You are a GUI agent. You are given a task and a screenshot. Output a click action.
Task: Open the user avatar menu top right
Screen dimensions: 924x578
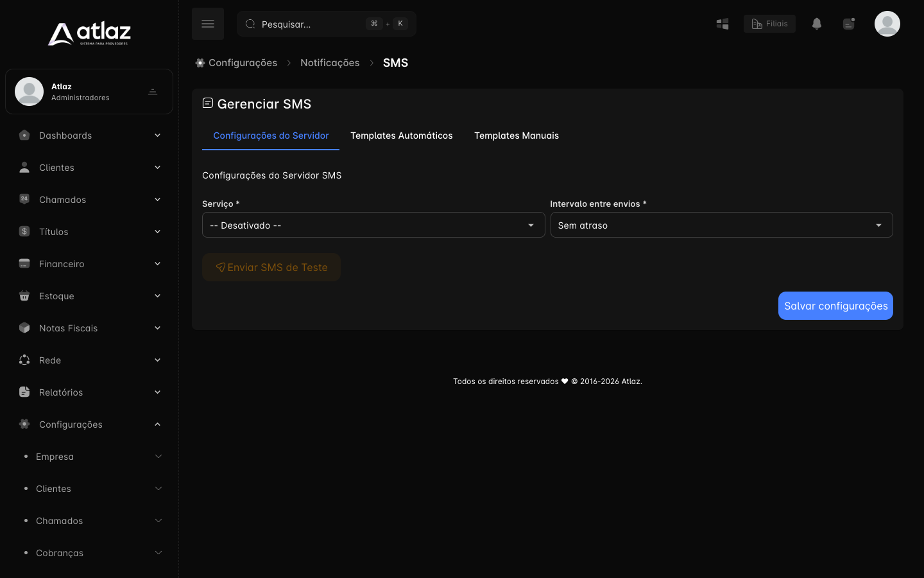(x=887, y=24)
